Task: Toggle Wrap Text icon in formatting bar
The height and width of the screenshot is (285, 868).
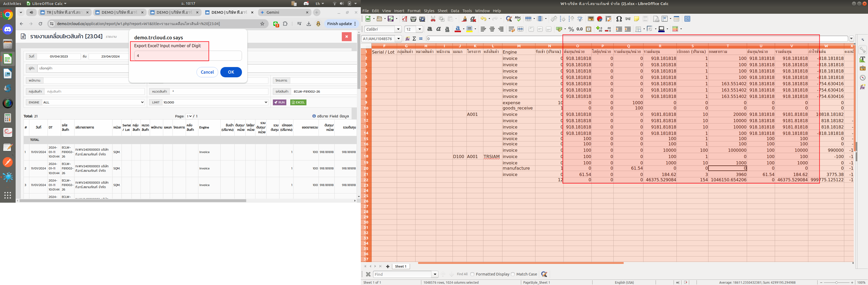Action: point(511,29)
